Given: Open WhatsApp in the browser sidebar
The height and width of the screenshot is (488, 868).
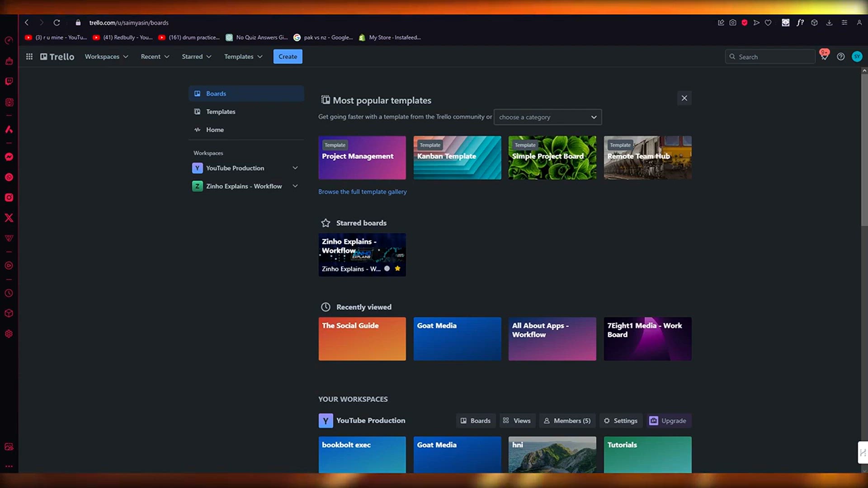Looking at the screenshot, I should point(9,177).
